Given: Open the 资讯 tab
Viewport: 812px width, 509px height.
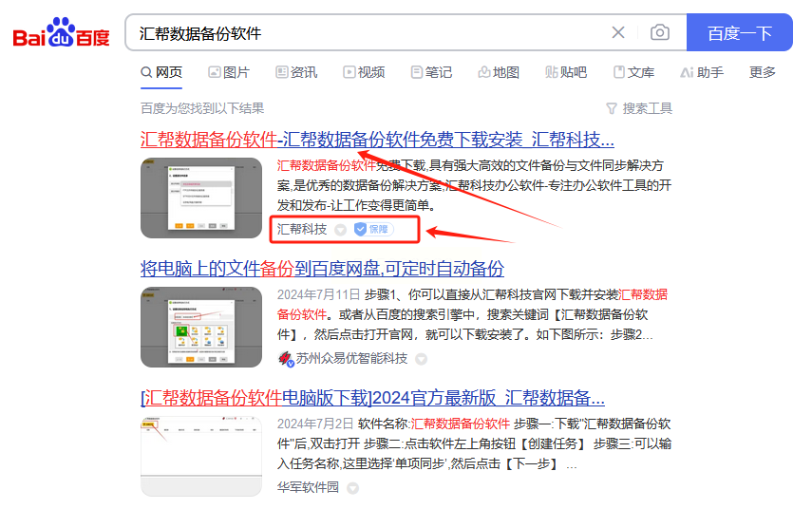Looking at the screenshot, I should [296, 72].
